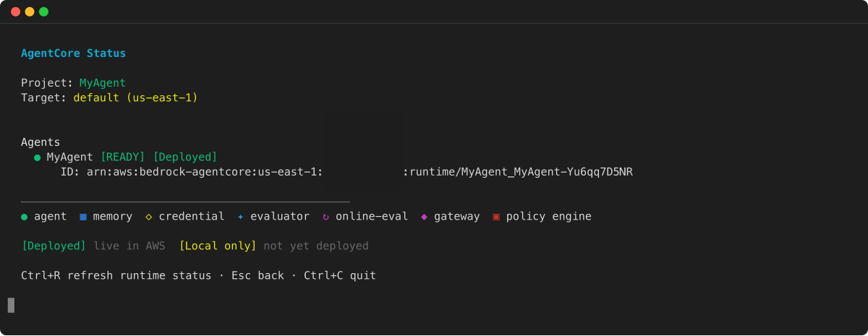Click the [Deployed] legend tag
The height and width of the screenshot is (336, 868).
pyautogui.click(x=54, y=246)
